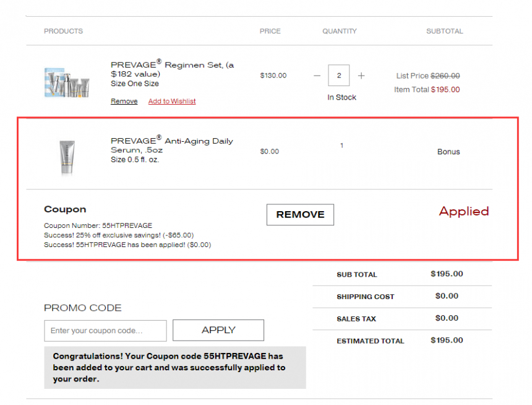Apply the promo code
The width and height of the screenshot is (532, 405).
[x=218, y=330]
